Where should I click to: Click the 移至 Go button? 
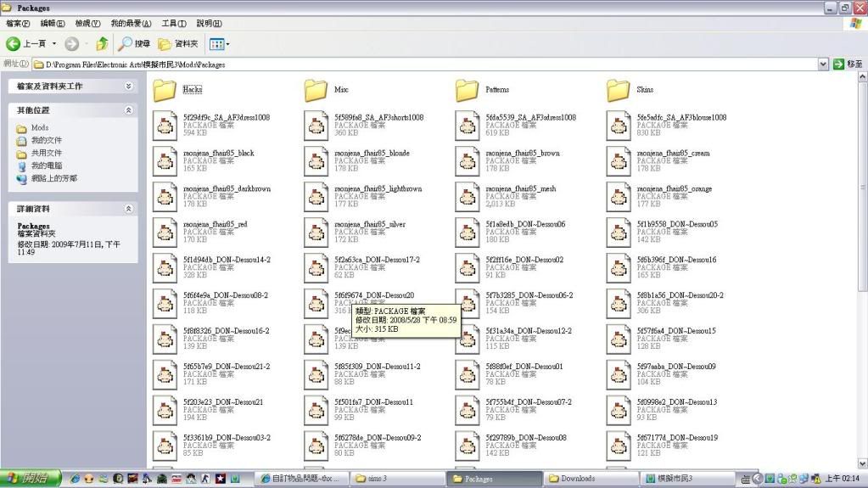848,65
